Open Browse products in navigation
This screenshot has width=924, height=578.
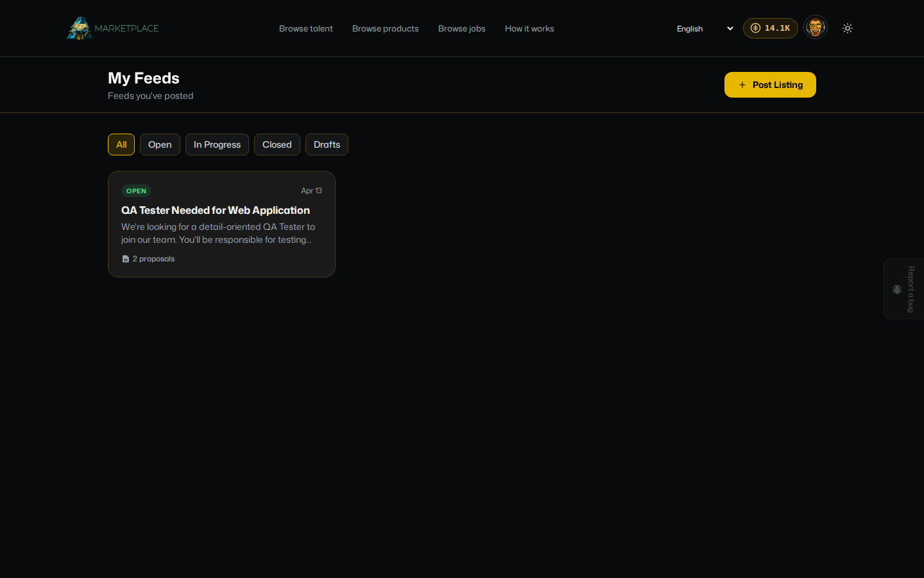pyautogui.click(x=386, y=28)
